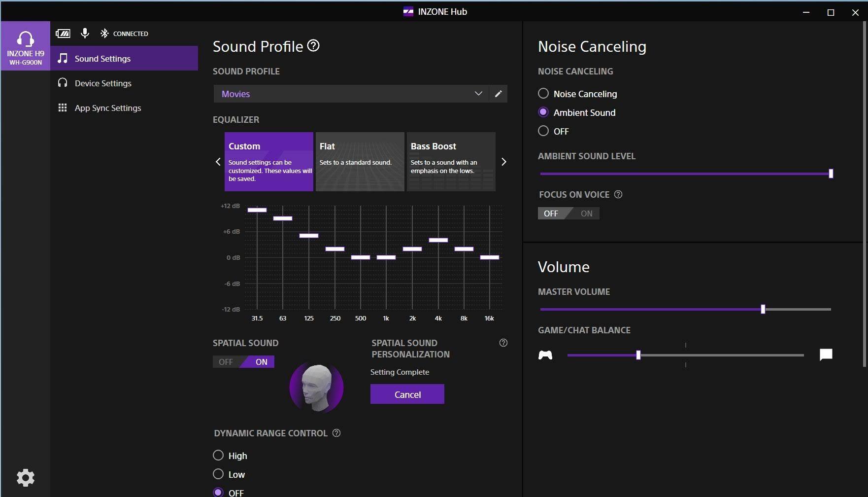Go to App Sync Settings

tap(107, 108)
